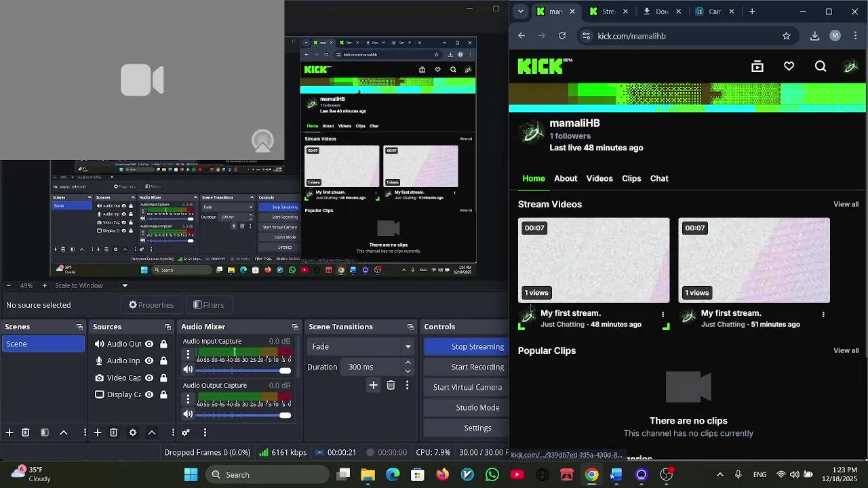Open Kick following heart icon
Image resolution: width=868 pixels, height=488 pixels.
(x=789, y=66)
